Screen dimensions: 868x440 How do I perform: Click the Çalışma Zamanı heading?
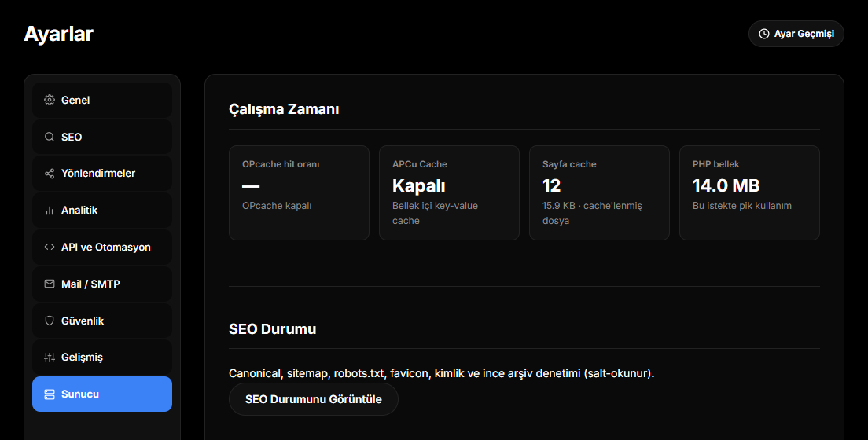[284, 109]
